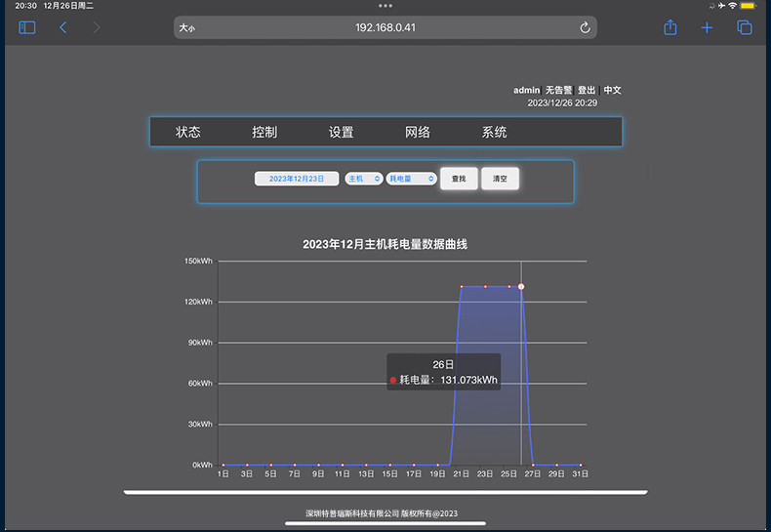
Task: Go back to the previous page
Action: [x=63, y=27]
